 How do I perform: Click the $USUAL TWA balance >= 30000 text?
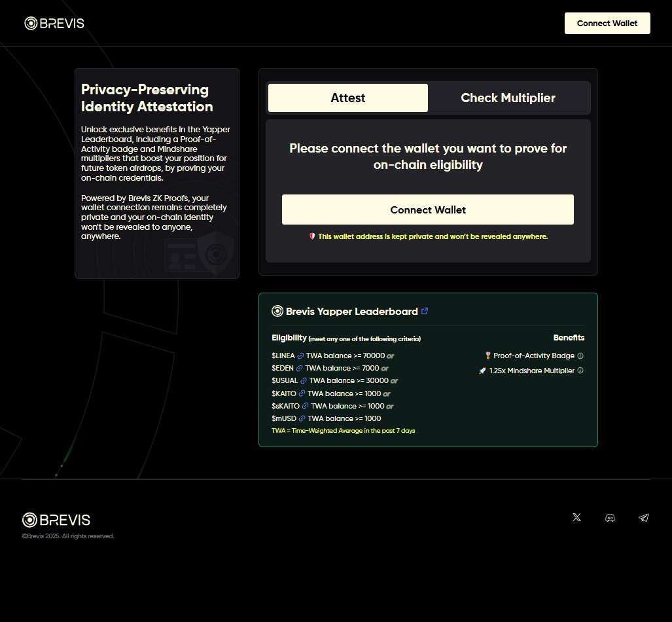click(x=330, y=380)
